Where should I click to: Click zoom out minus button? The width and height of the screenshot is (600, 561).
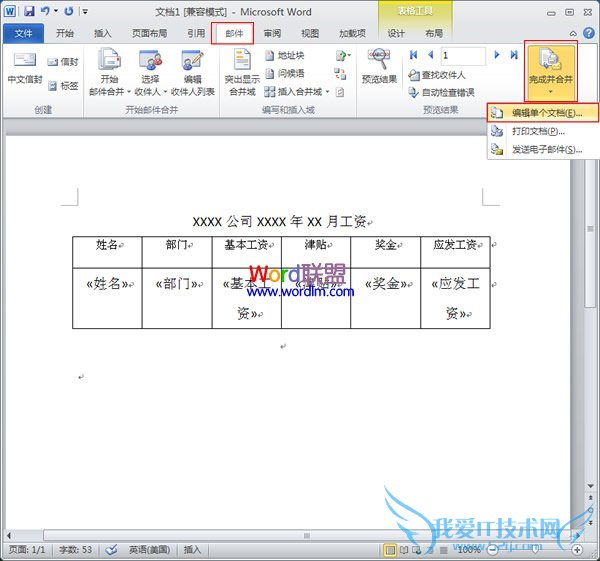pyautogui.click(x=493, y=550)
